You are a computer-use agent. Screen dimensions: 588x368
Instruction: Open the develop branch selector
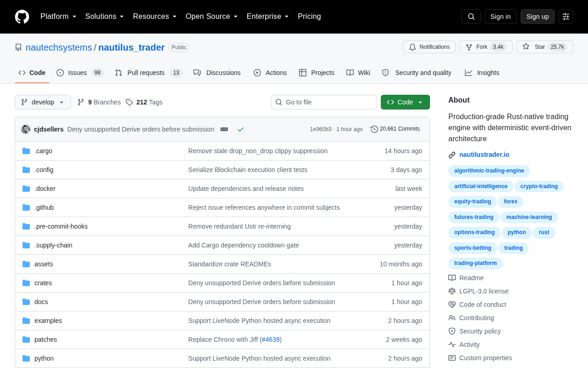point(43,102)
